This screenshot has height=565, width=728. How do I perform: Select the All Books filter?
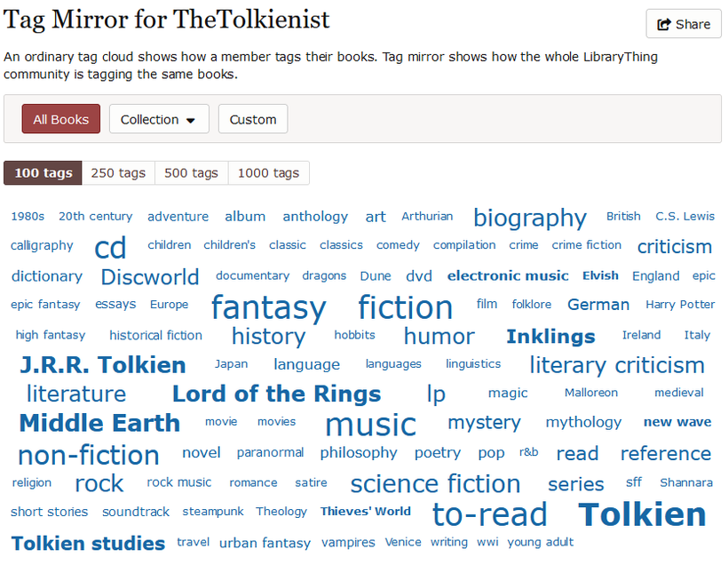click(x=61, y=119)
